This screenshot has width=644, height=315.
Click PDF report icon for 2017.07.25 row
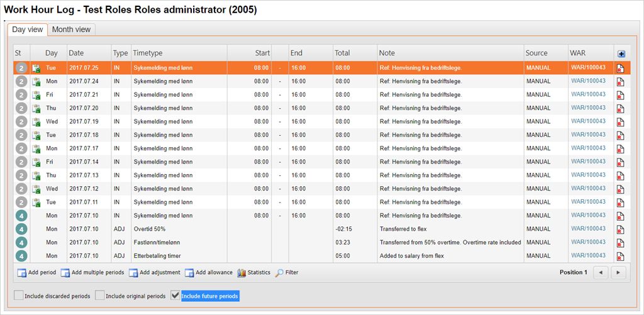pyautogui.click(x=620, y=68)
